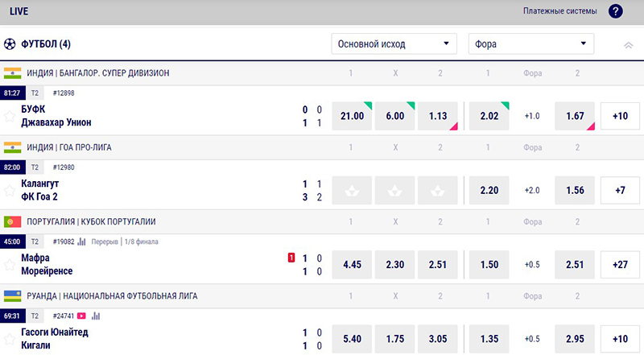Click the help question mark icon
The image size is (644, 355).
(616, 11)
